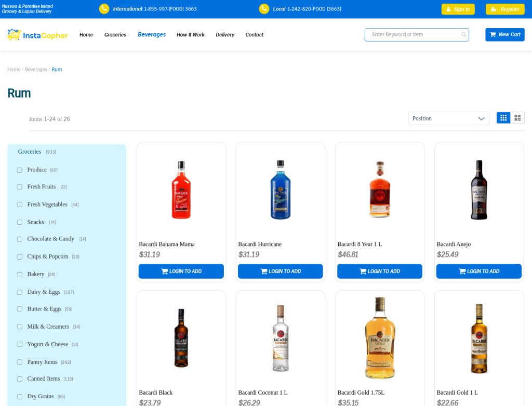Click Login To Add for Bacardi Hurricane
The image size is (532, 406).
pyautogui.click(x=280, y=272)
